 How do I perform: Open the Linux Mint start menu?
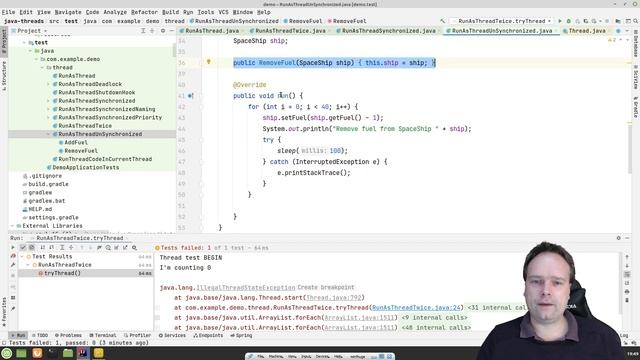[x=6, y=353]
